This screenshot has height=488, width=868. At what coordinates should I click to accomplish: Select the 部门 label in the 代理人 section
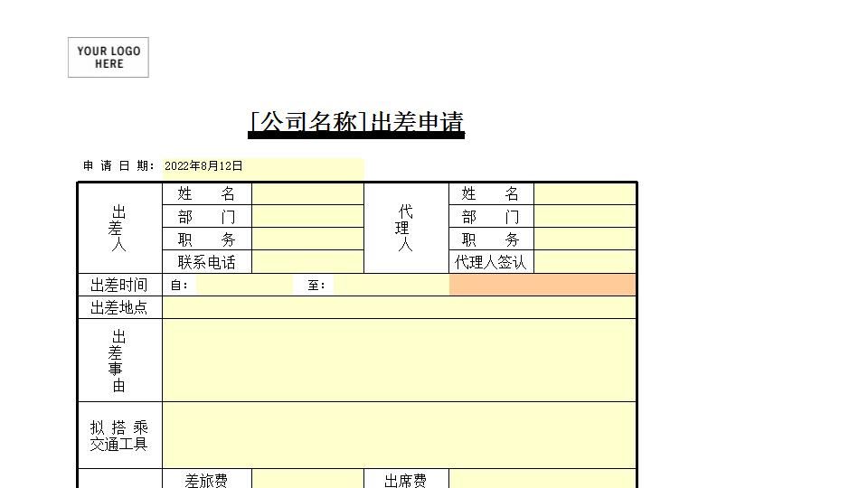(491, 216)
